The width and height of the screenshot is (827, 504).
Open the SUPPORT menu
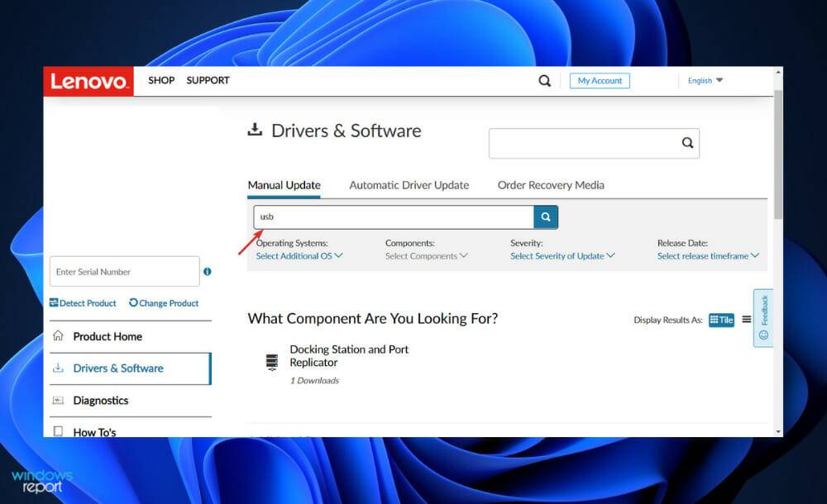coord(208,80)
